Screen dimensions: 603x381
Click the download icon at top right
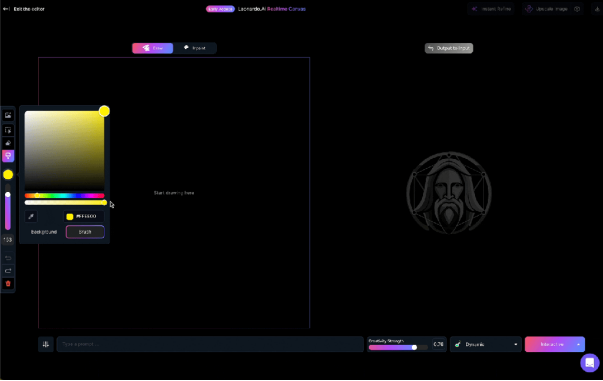coord(597,9)
